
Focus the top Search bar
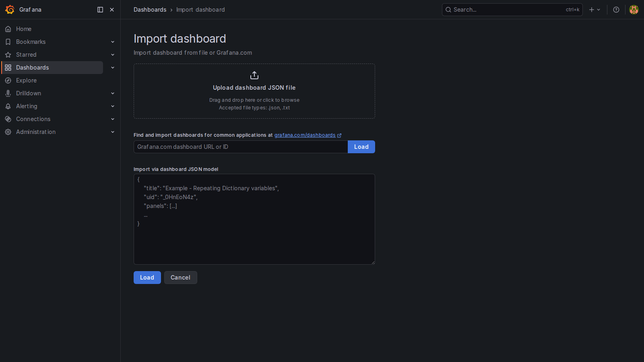(x=512, y=10)
